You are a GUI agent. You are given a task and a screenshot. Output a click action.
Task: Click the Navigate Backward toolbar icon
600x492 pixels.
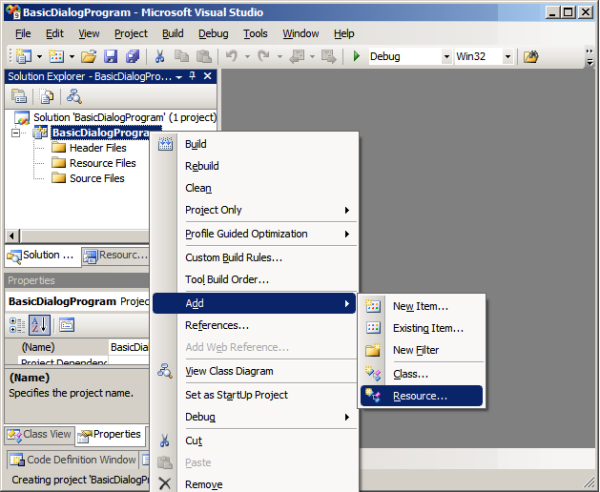pyautogui.click(x=296, y=57)
